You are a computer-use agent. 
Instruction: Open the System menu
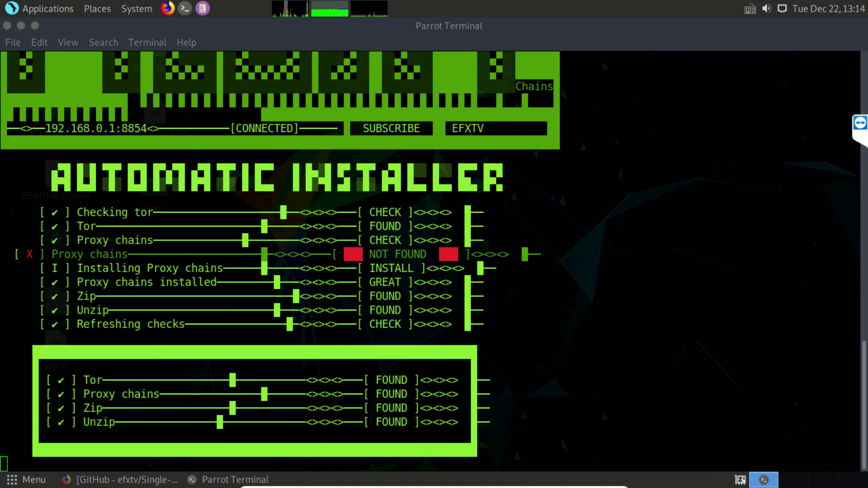(137, 9)
